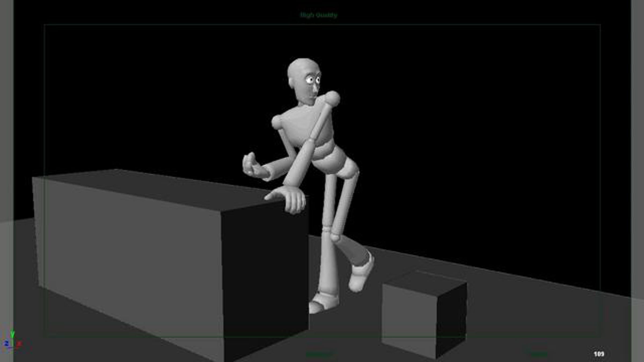Click the blue Z axis label
Viewport: 644px width, 362px height.
coord(6,343)
